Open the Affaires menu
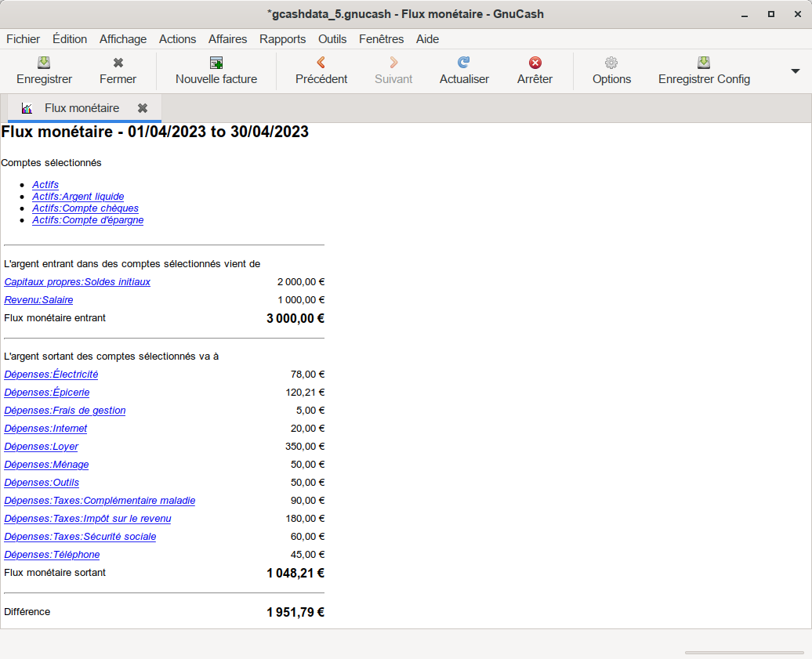 pos(227,39)
